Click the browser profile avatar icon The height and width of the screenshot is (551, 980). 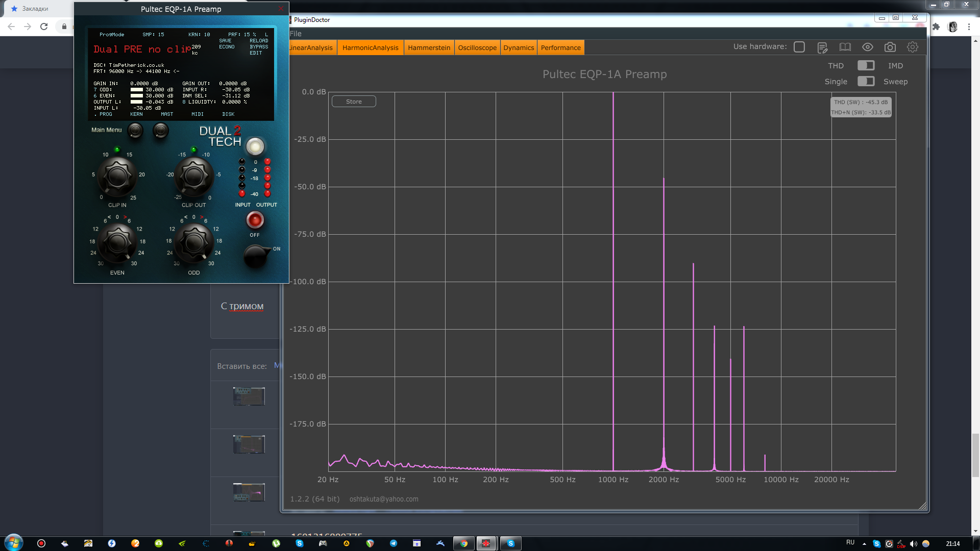952,27
